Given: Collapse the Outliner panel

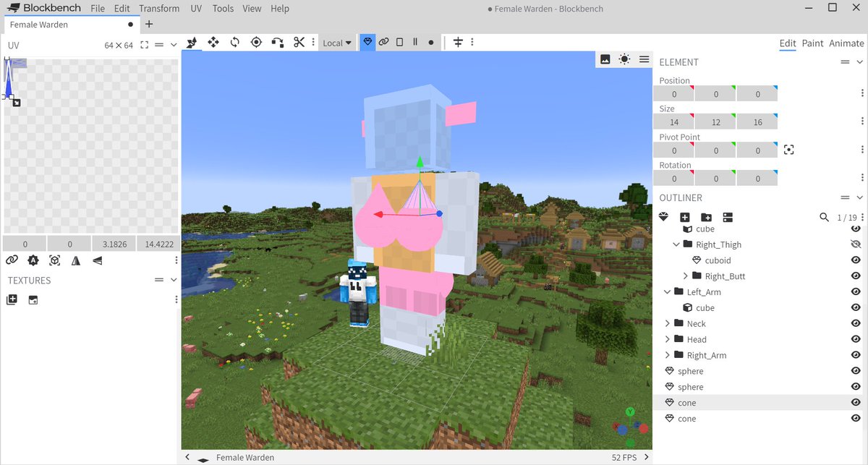Looking at the screenshot, I should click(859, 197).
